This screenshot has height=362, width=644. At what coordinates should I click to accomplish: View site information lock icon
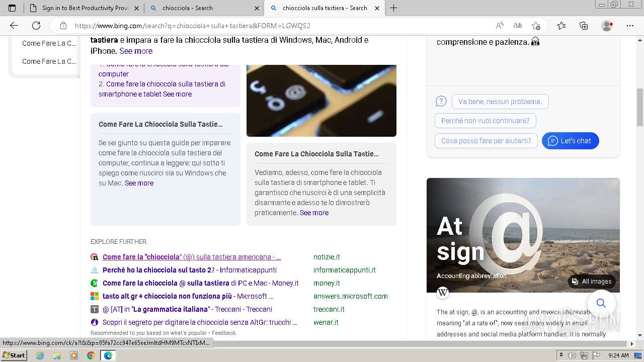63,26
